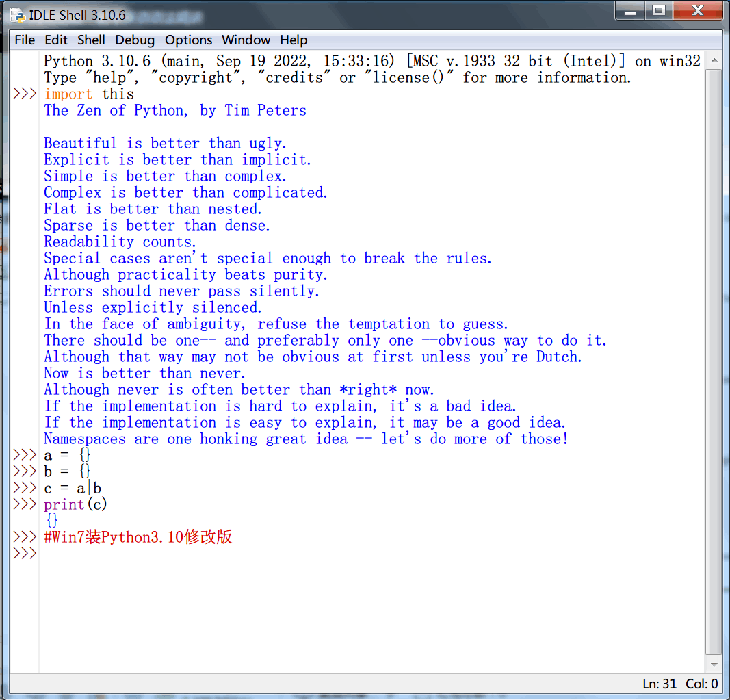The width and height of the screenshot is (730, 700).
Task: Open the Help menu
Action: tap(294, 40)
